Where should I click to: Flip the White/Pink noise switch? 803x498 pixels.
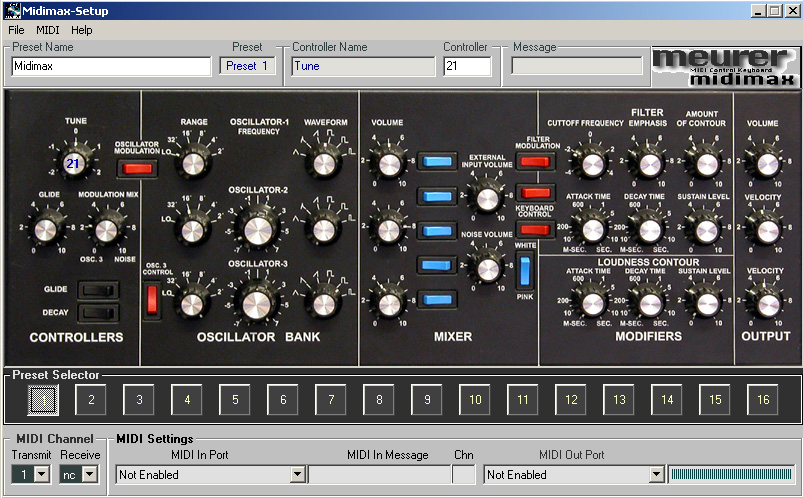[525, 271]
